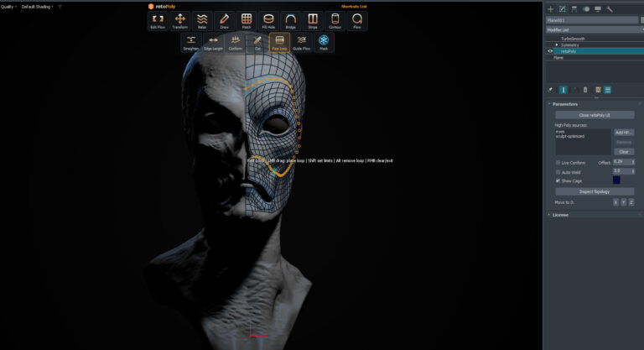Switch to the Modify panel icon

pos(563,9)
